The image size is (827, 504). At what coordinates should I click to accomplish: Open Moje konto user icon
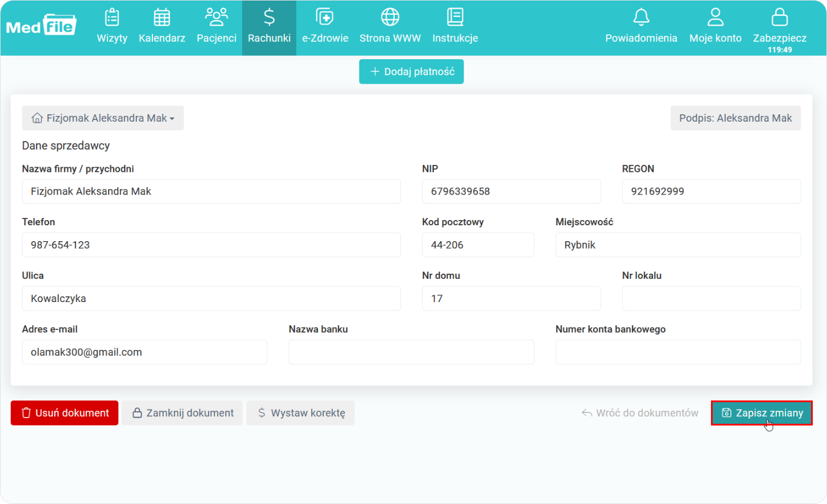pyautogui.click(x=715, y=18)
